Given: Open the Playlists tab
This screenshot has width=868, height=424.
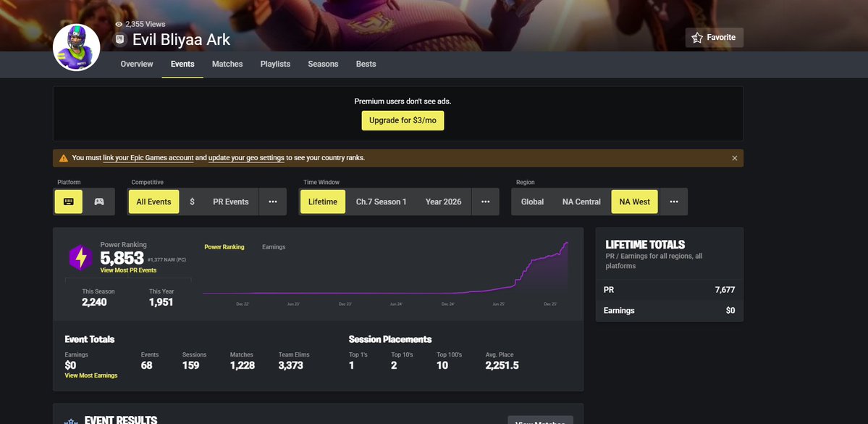Looking at the screenshot, I should [275, 65].
